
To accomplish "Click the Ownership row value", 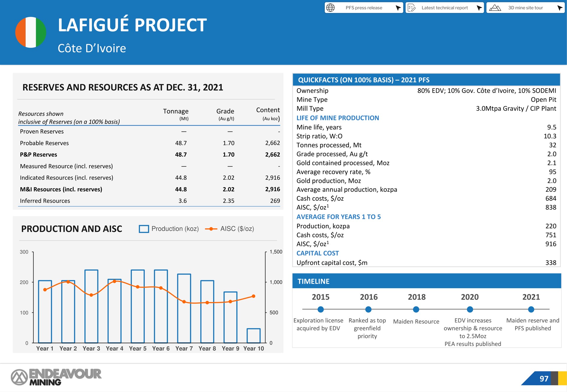I will [x=487, y=91].
